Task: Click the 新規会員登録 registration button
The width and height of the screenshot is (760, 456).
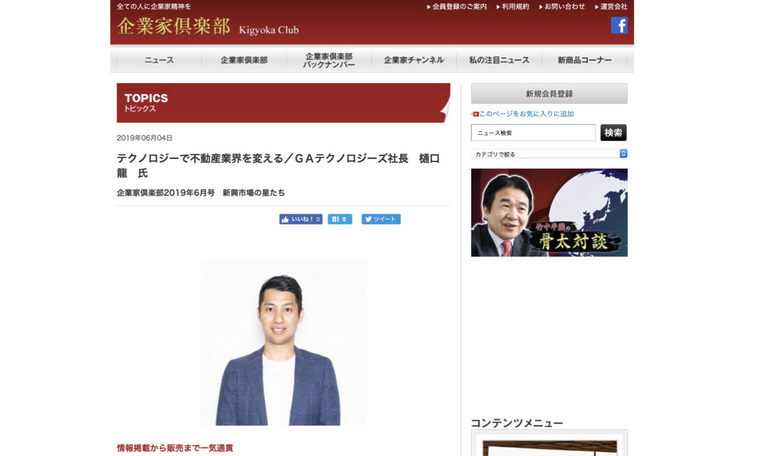Action: [549, 94]
